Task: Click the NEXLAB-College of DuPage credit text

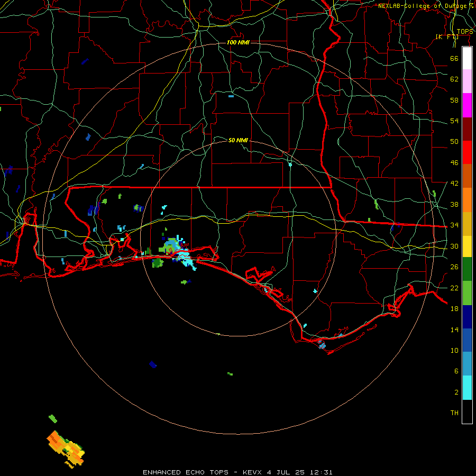Action: pyautogui.click(x=426, y=6)
